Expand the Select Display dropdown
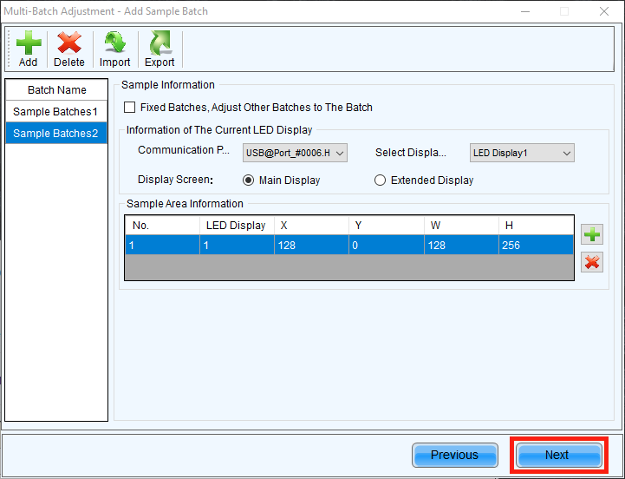Viewport: 625px width, 479px height. [x=522, y=152]
